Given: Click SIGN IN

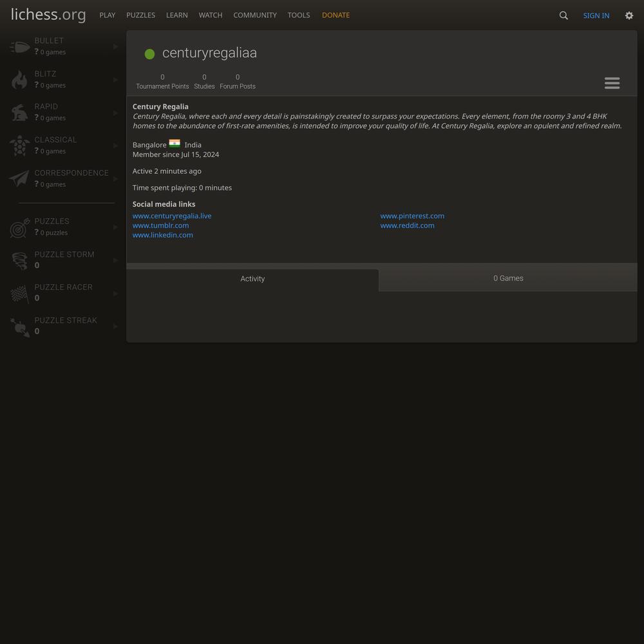Looking at the screenshot, I should (x=596, y=15).
